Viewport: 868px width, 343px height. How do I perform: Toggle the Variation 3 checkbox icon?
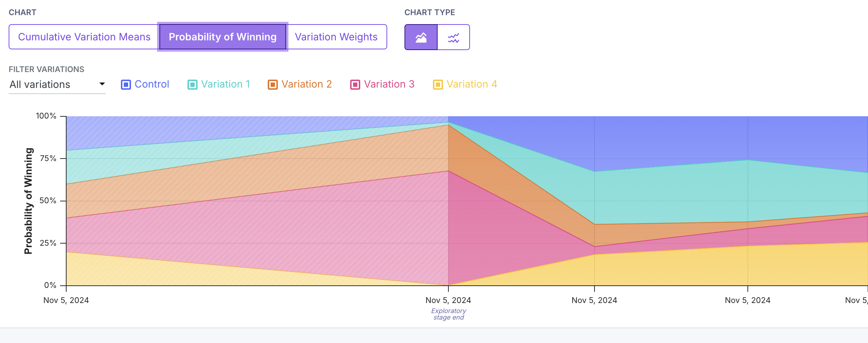click(x=355, y=85)
